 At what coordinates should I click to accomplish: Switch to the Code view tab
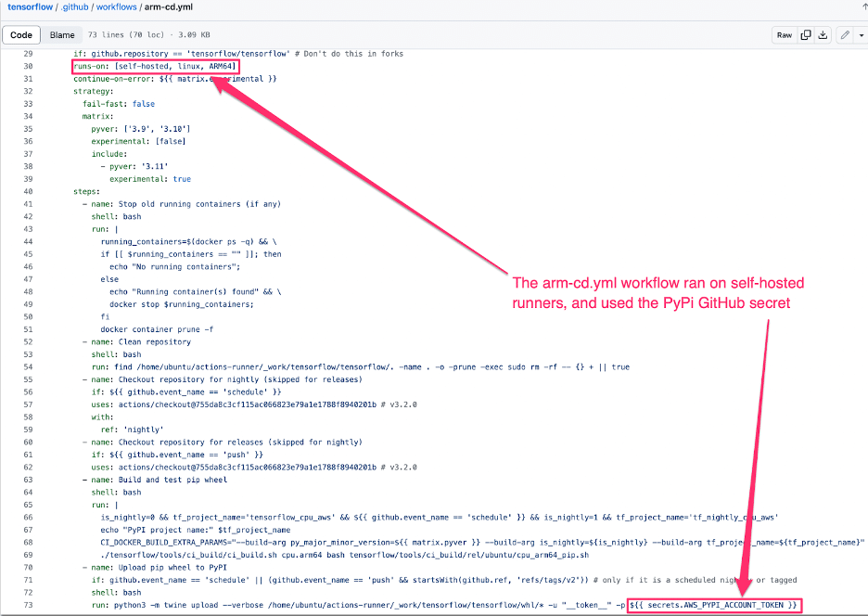[x=21, y=35]
